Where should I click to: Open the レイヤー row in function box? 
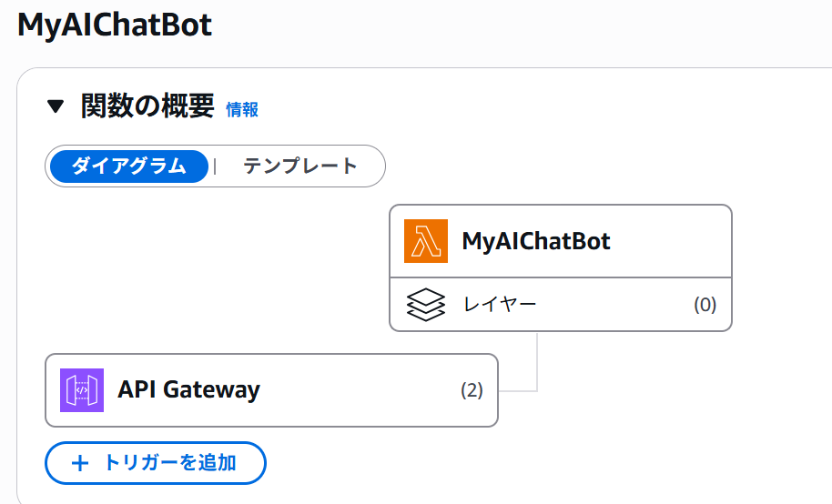point(561,305)
